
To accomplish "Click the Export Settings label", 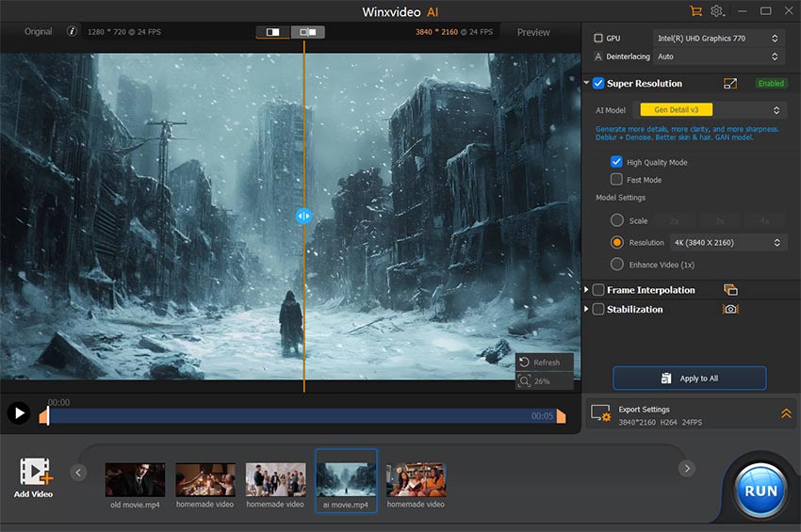I will point(644,409).
